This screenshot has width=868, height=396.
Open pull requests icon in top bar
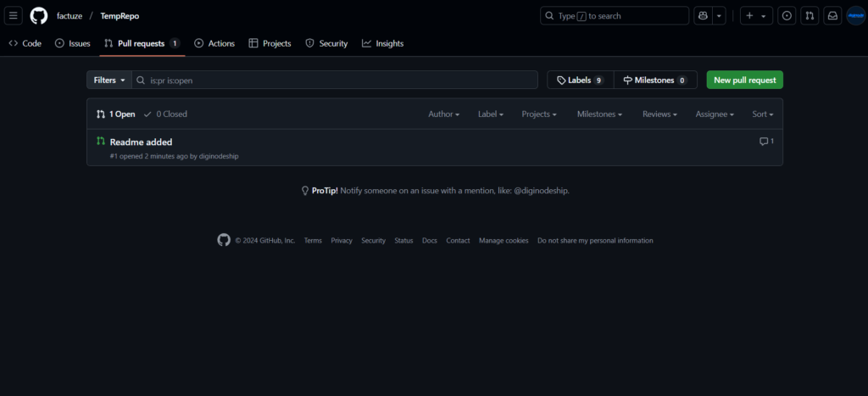pos(810,16)
